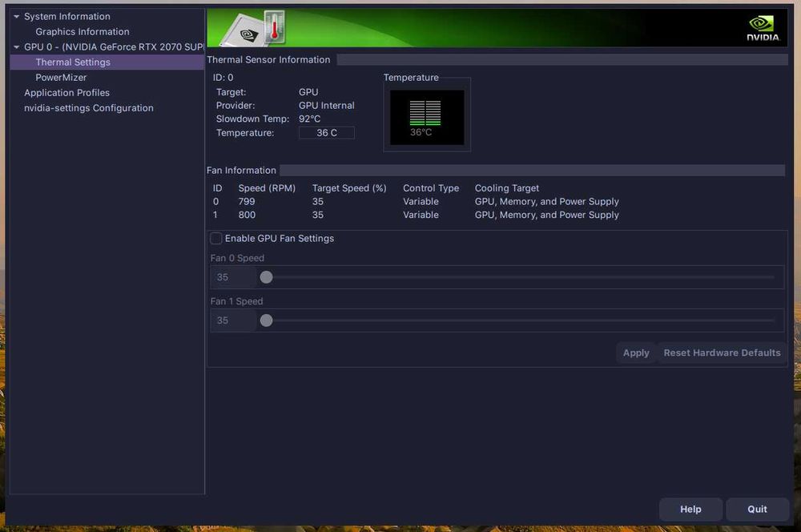Click the Apply button

pos(636,353)
